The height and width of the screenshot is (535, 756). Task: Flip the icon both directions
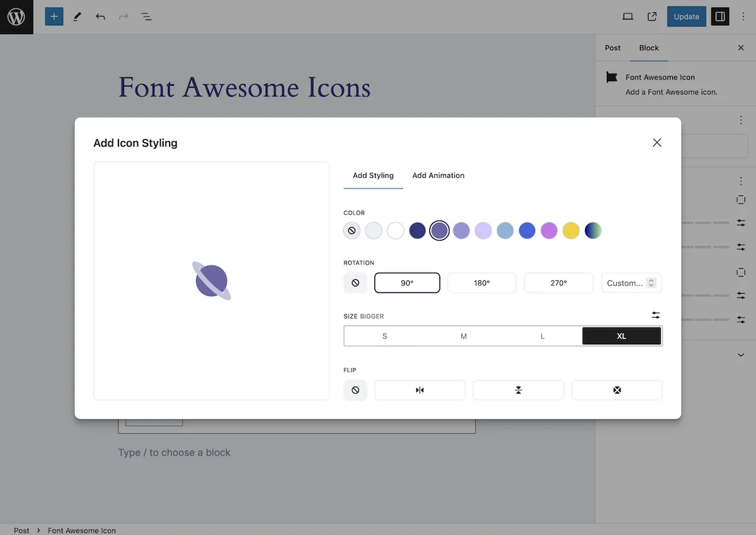[617, 390]
